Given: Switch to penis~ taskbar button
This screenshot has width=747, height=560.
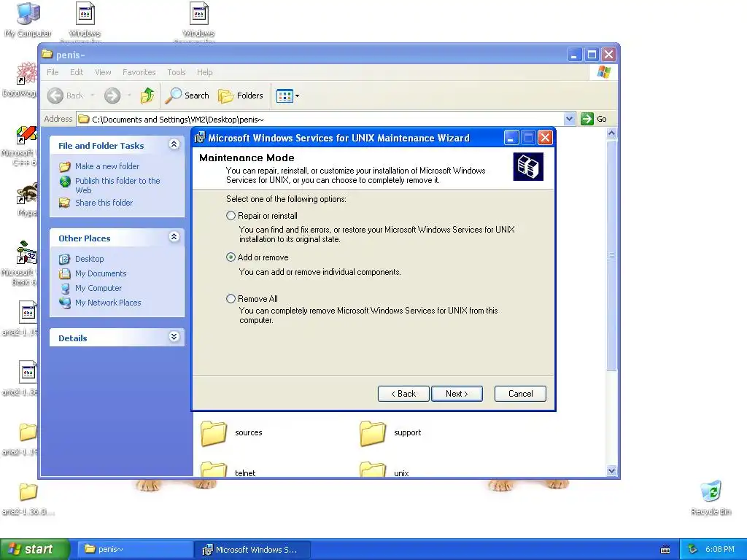Looking at the screenshot, I should [x=135, y=550].
